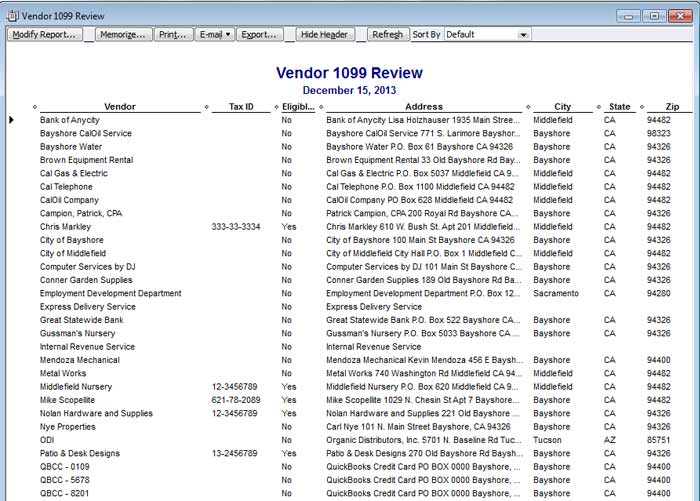Select vendor Middlefield Nursery
700x501 pixels.
76,387
